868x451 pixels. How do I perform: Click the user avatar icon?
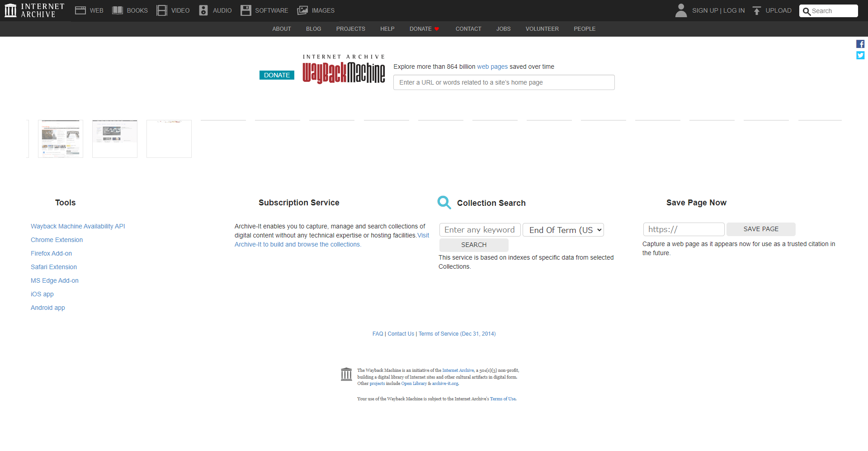click(x=681, y=10)
